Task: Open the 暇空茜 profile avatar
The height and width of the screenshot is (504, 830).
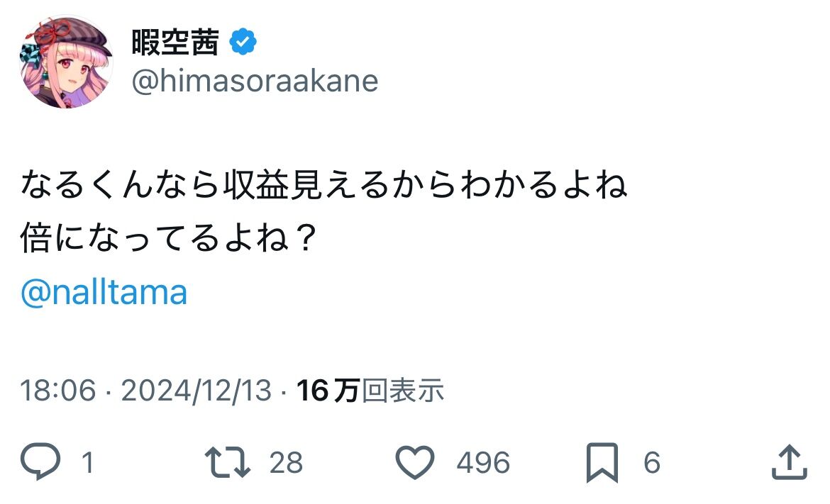Action: pos(65,62)
